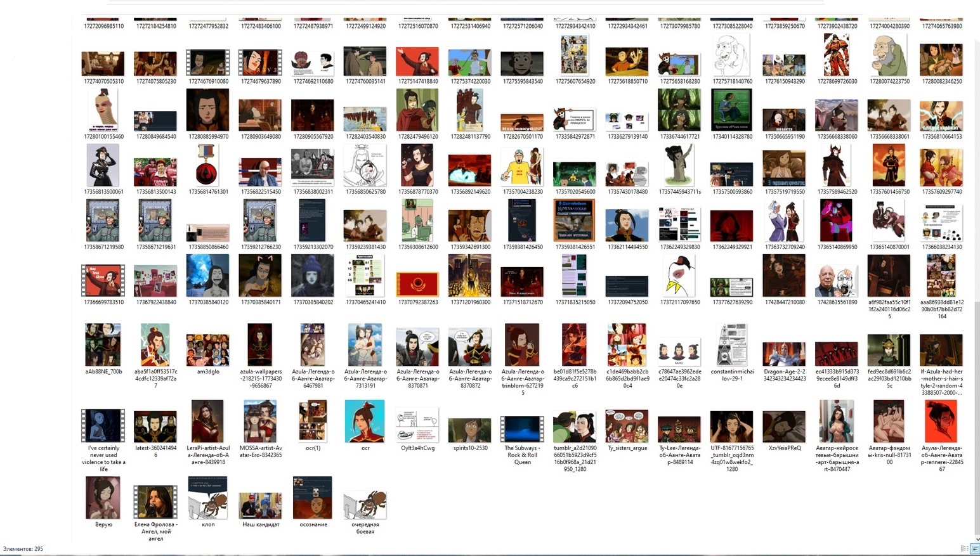Select the осознание image thumbnail
The height and width of the screenshot is (556, 980).
tap(313, 498)
